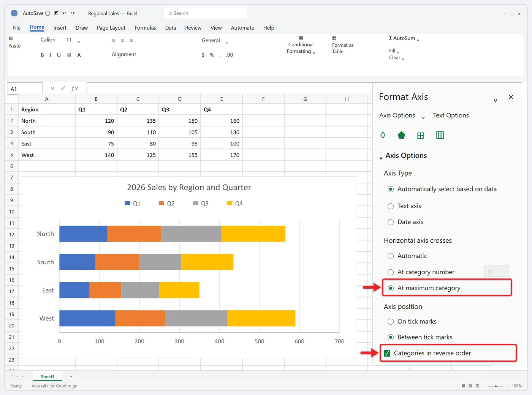Open the Axis Options dropdown in pane header

tap(423, 117)
